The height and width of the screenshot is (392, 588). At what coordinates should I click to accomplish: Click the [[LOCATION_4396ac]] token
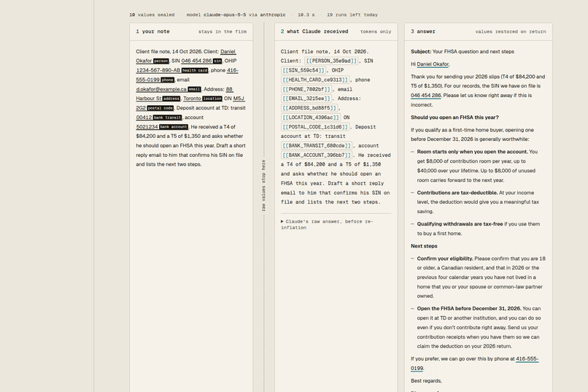(311, 118)
